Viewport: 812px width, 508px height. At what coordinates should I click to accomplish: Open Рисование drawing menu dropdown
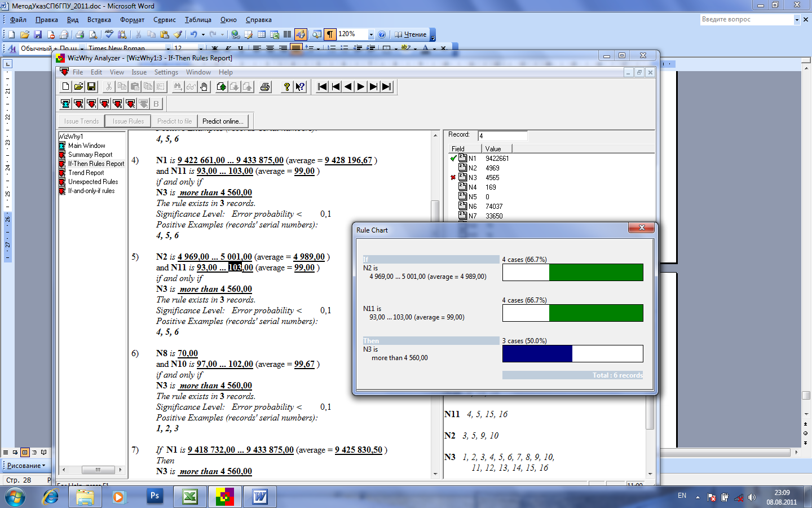(26, 466)
